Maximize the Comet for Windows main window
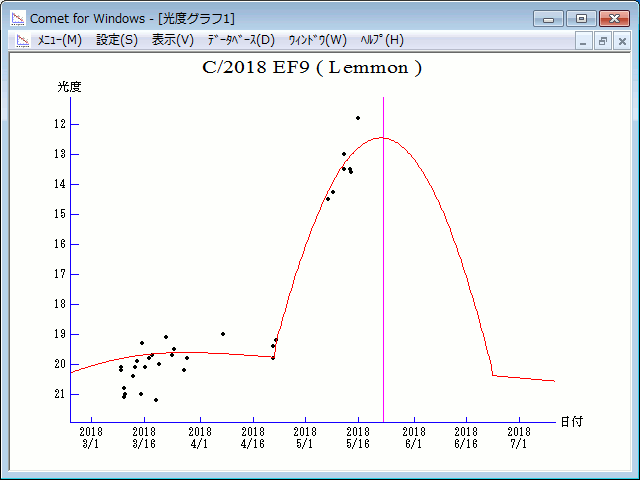Viewport: 640px width, 480px height. coord(580,18)
